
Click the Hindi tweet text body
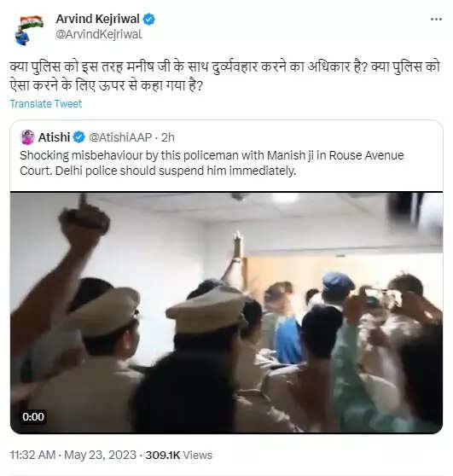tap(225, 76)
